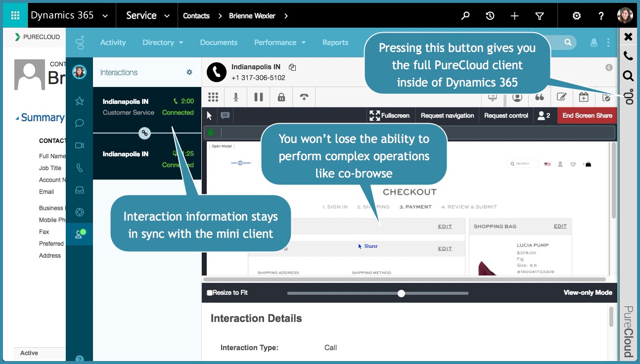Click End Screen Share

point(587,115)
